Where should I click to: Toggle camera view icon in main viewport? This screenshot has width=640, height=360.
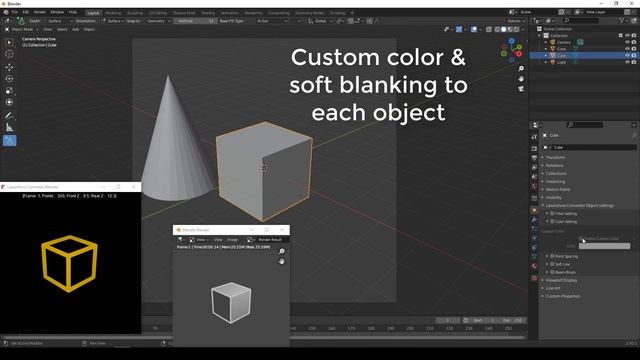coord(521,89)
